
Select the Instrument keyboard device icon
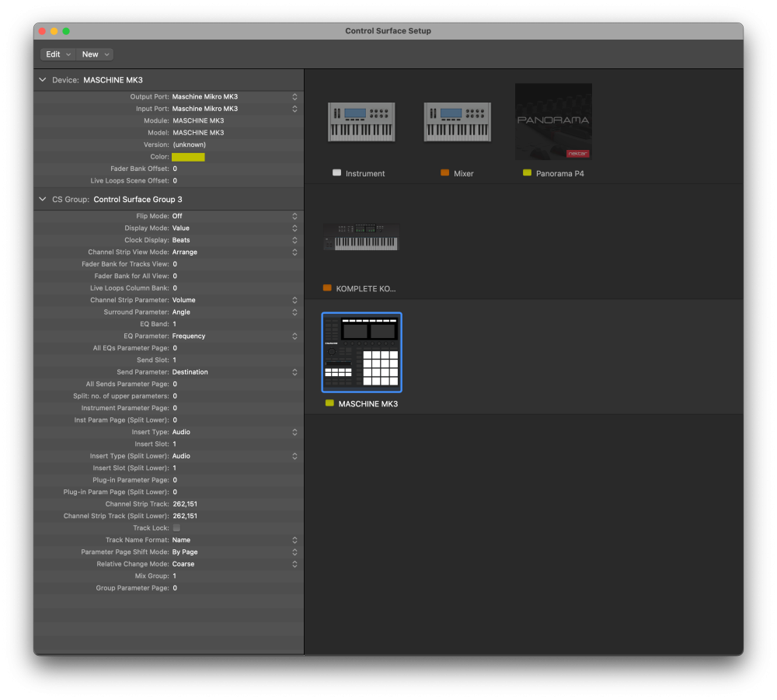(361, 122)
